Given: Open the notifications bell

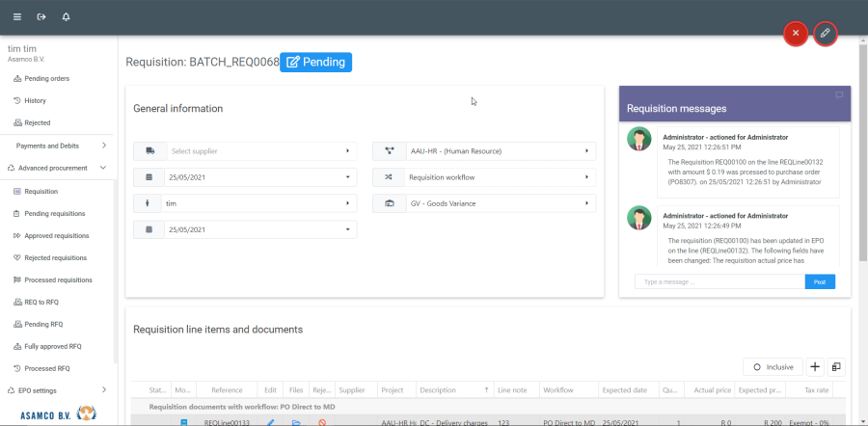Looking at the screenshot, I should coord(67,17).
